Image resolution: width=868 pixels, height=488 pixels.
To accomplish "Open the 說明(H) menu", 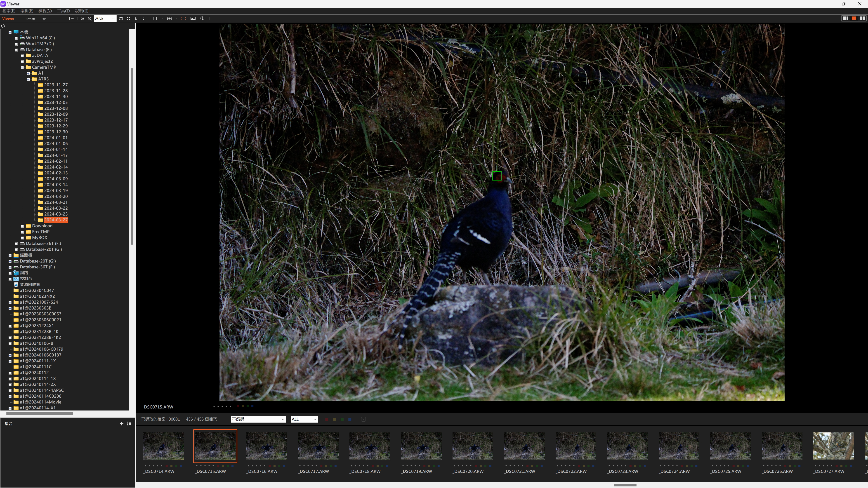I will [82, 11].
